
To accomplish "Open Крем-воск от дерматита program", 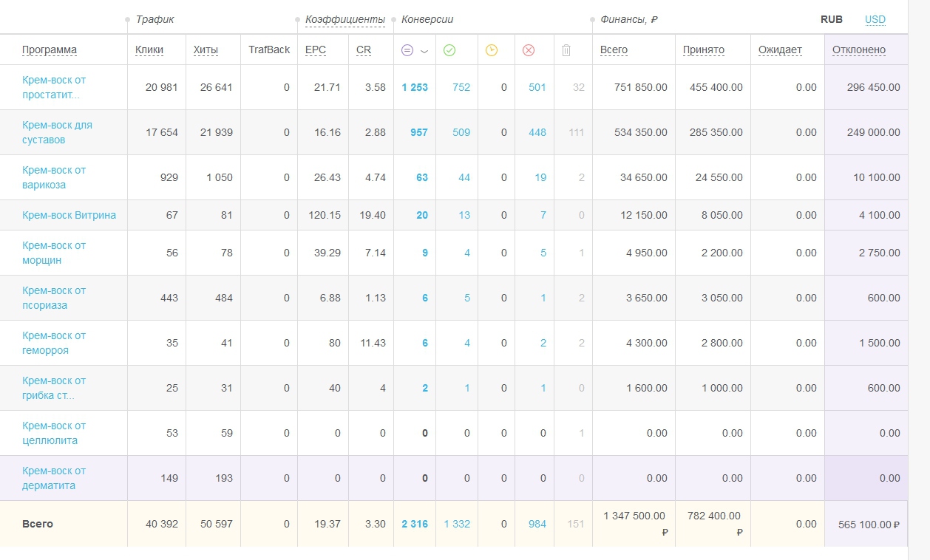I will point(54,478).
